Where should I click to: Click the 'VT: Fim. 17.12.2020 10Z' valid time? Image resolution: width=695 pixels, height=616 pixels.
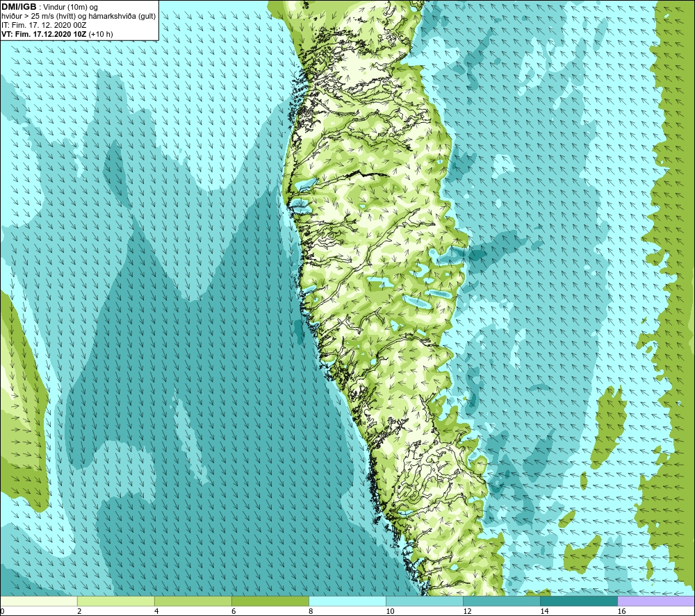(44, 34)
